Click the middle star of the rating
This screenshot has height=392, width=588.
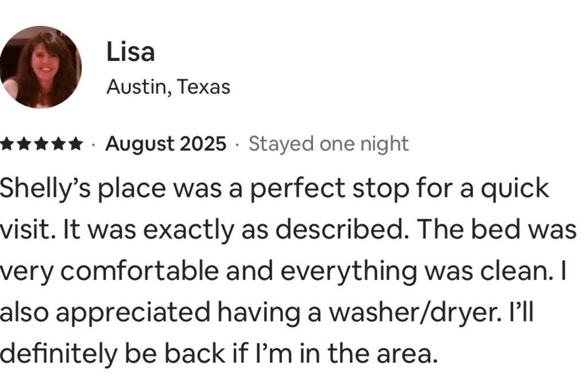click(x=42, y=144)
